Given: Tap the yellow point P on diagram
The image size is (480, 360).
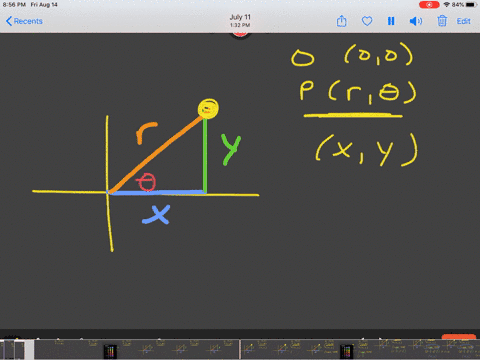Looking at the screenshot, I should click(x=208, y=109).
